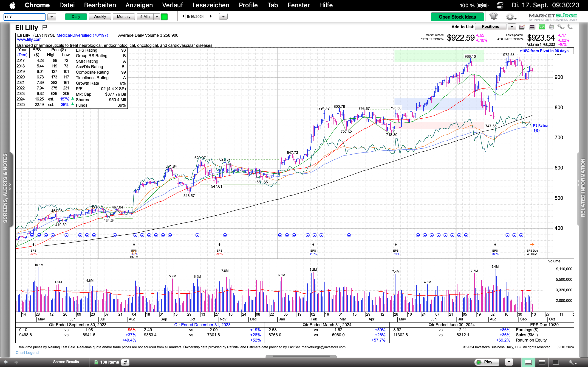The image size is (588, 367).
Task: Switch the chart to Weekly period
Action: point(100,17)
